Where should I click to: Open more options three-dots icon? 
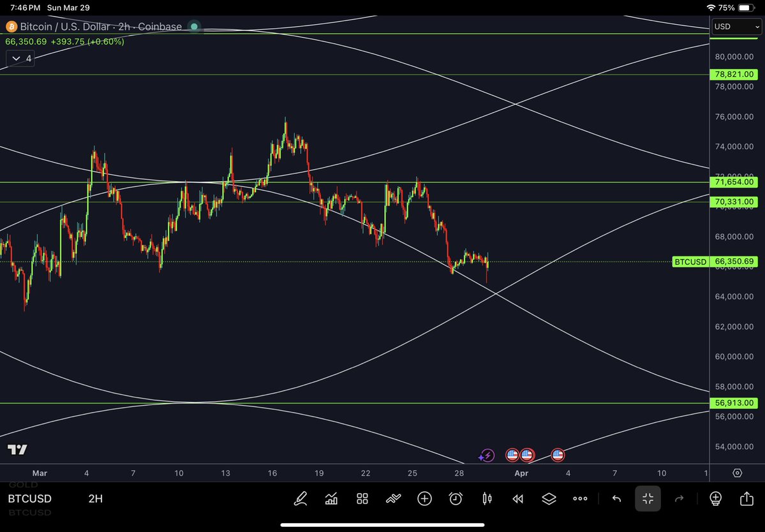coord(580,498)
